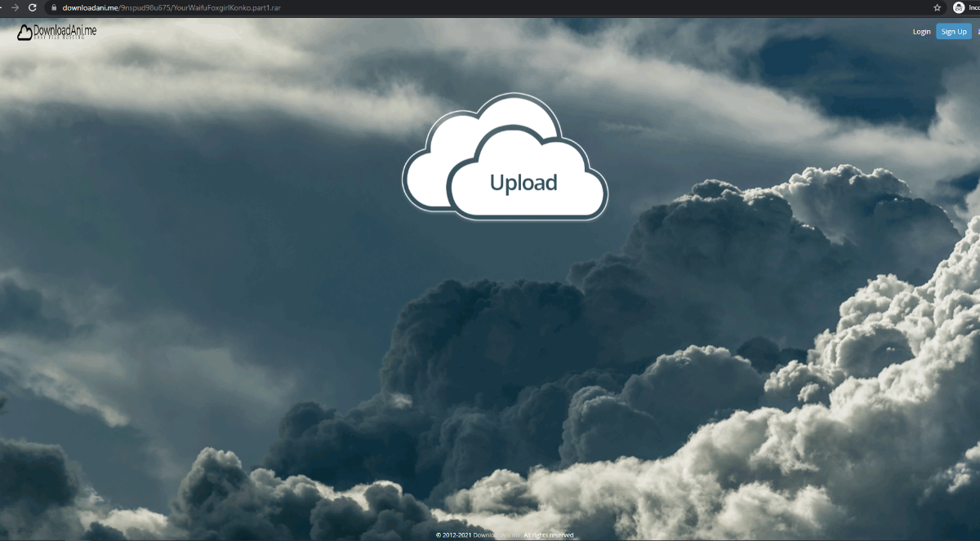Click the DownloadAni.me logo text
Viewport: 980px width, 541px height.
point(65,30)
